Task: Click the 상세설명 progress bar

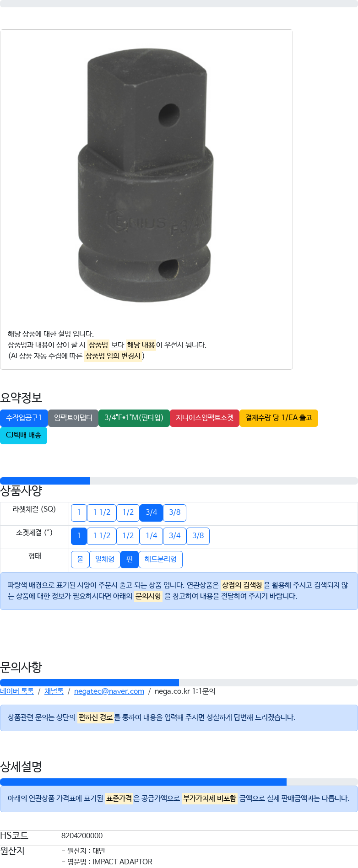Action: 179,782
